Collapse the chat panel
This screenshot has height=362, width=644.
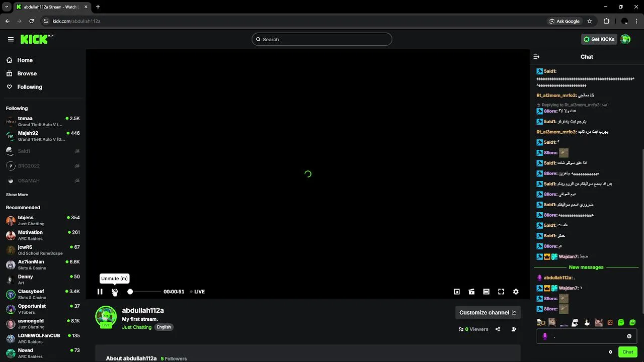tap(536, 57)
